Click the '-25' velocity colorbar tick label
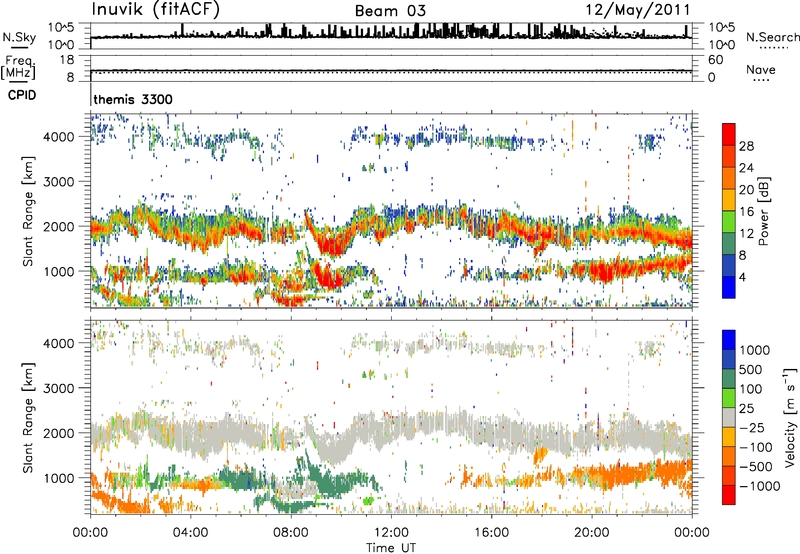 (752, 427)
